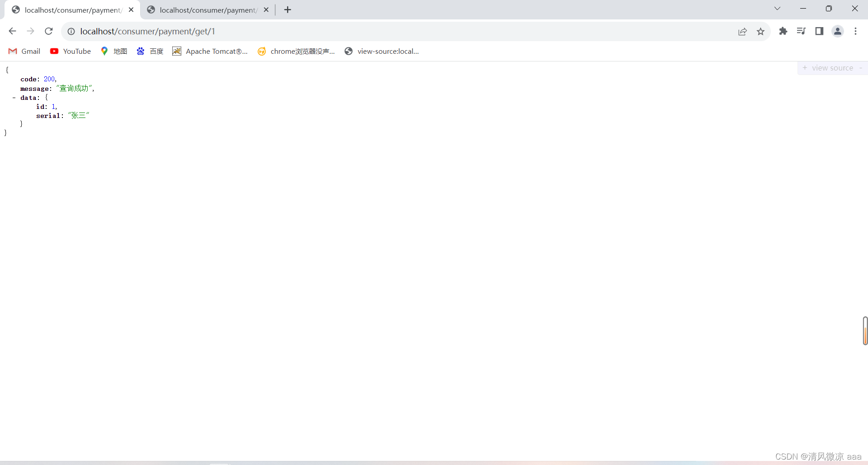Click the 'serial' key label
Image resolution: width=868 pixels, height=465 pixels.
[48, 116]
